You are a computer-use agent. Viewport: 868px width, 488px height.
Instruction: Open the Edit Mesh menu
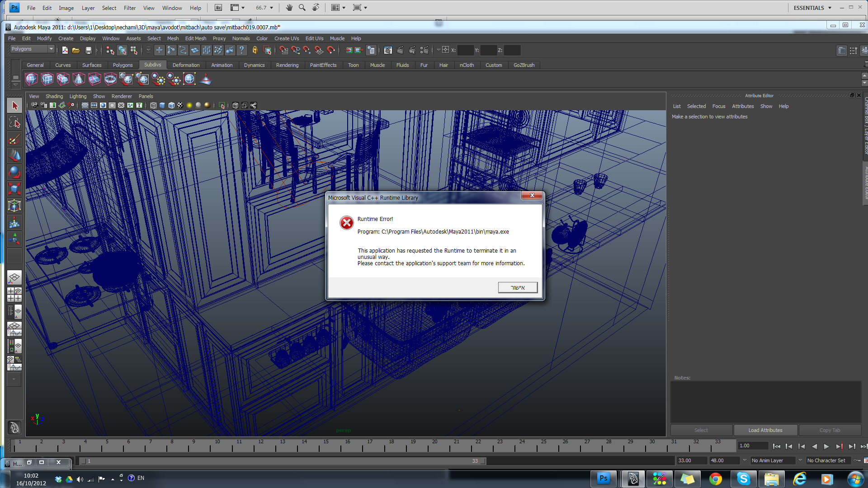click(x=195, y=38)
